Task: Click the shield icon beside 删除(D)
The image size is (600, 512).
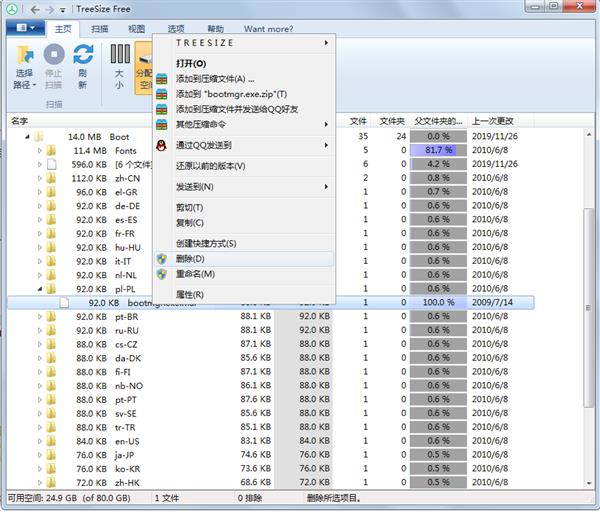Action: [x=162, y=259]
